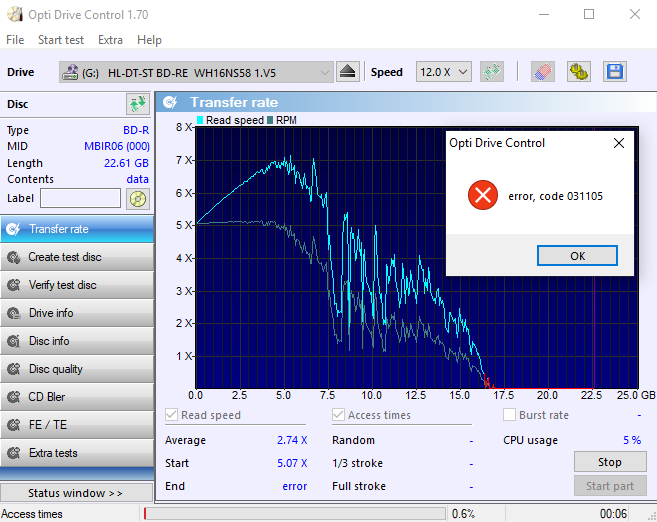Eject the disc with the eject icon
The height and width of the screenshot is (522, 657).
(347, 72)
